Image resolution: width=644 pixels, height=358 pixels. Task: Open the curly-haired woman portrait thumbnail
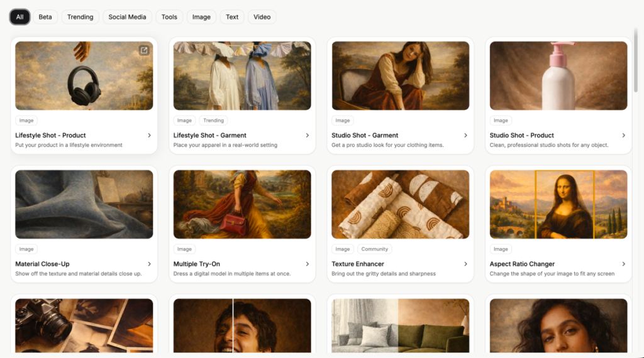pyautogui.click(x=558, y=325)
